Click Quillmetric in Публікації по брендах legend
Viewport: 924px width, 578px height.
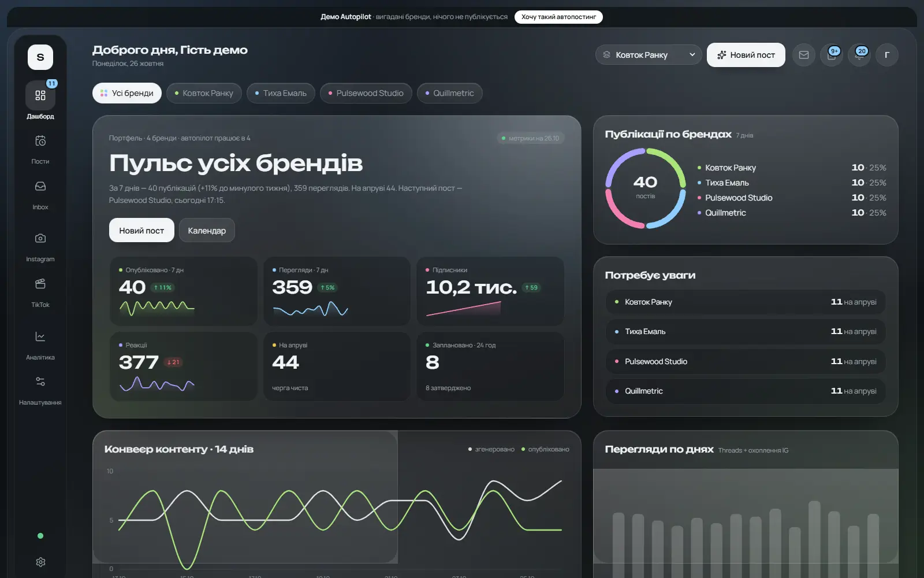tap(725, 213)
